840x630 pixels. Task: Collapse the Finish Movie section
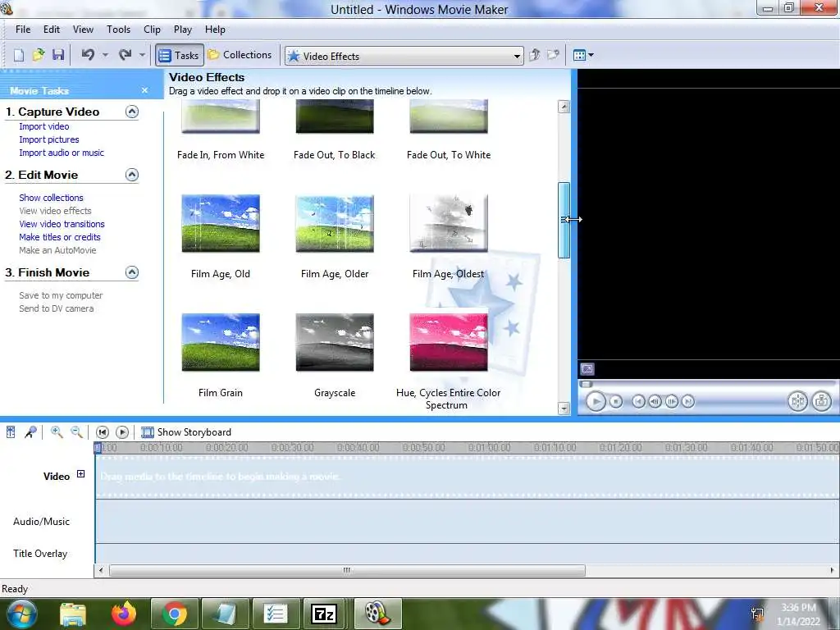(132, 272)
